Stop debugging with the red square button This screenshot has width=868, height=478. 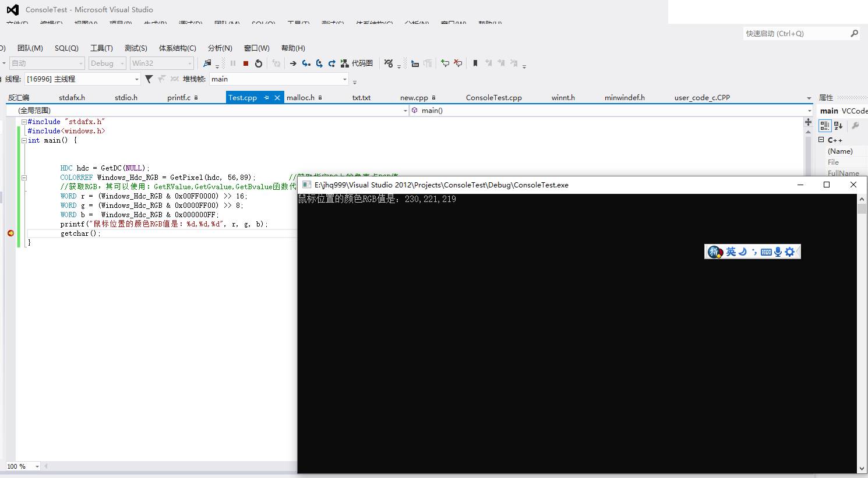245,63
